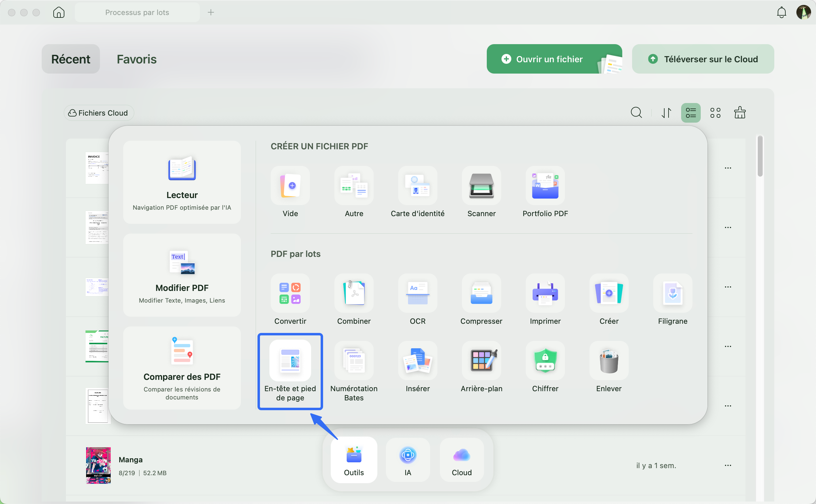The image size is (816, 504).
Task: Clear the recent list with broom icon
Action: tap(740, 113)
